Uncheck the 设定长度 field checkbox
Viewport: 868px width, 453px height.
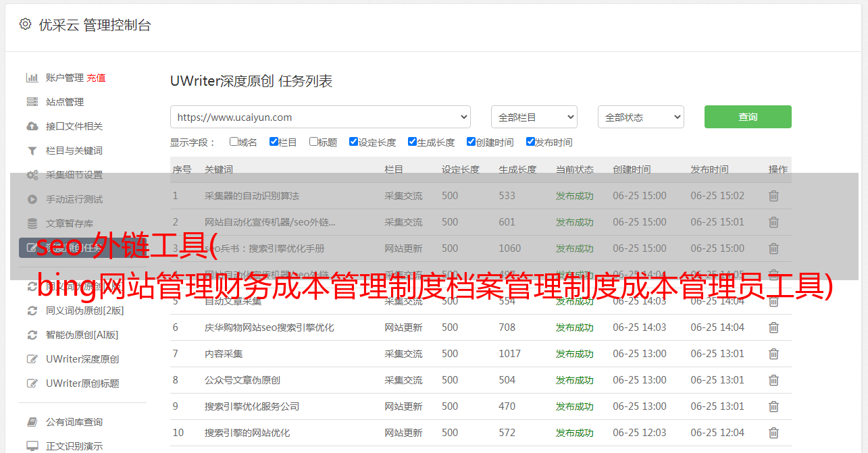[353, 142]
